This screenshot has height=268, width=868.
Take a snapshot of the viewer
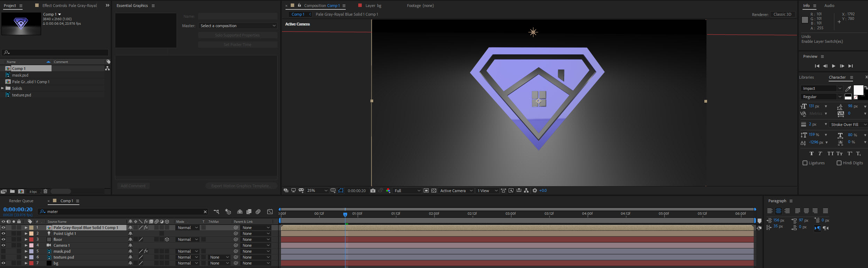coord(373,191)
